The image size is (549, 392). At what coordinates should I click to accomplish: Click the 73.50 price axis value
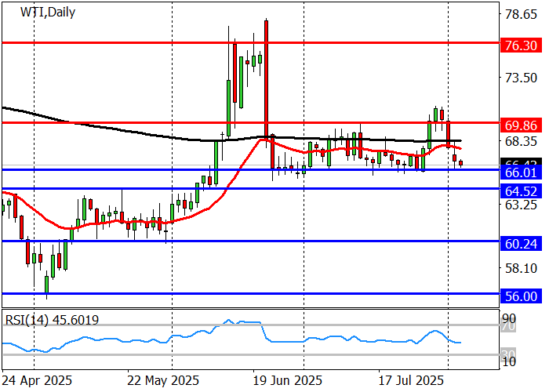pos(519,78)
